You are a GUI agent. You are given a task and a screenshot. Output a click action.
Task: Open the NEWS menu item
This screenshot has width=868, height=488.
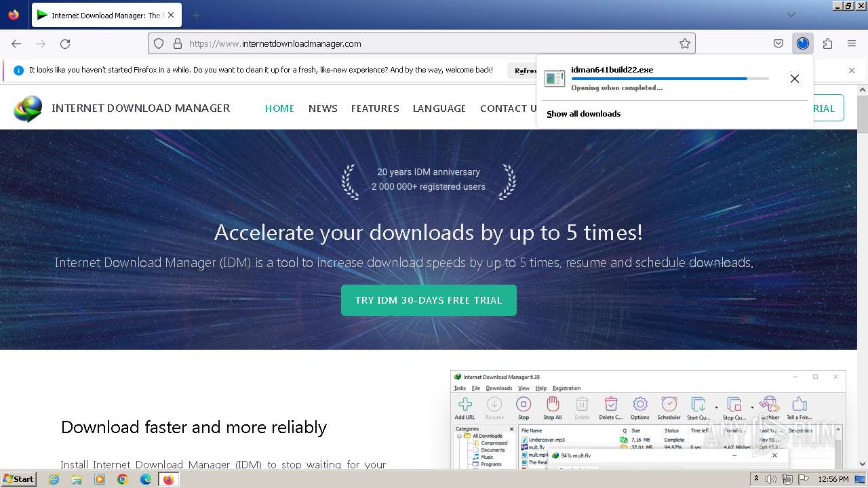323,108
